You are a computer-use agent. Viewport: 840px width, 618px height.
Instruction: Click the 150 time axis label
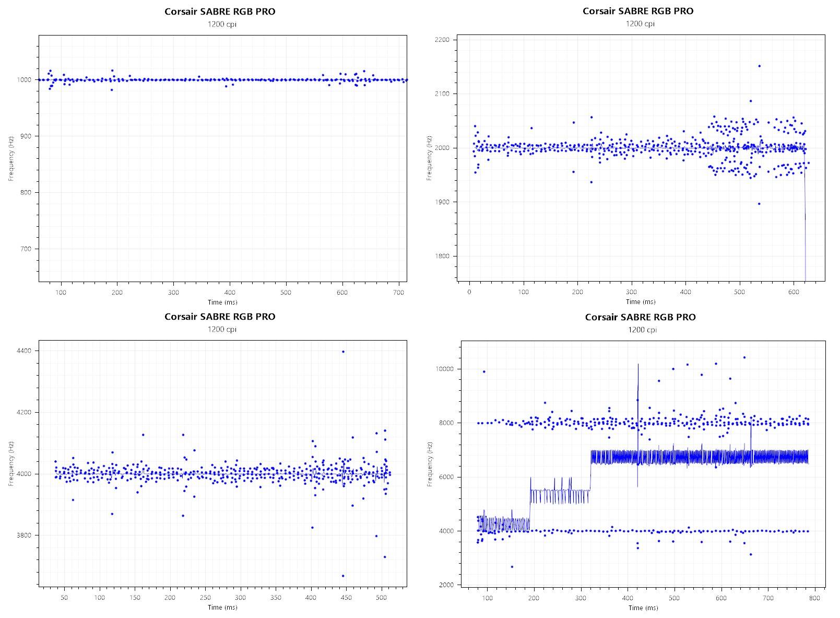(135, 597)
